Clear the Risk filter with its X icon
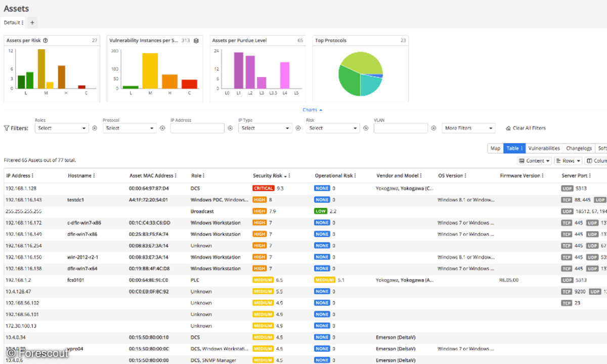Viewport: 607px width, 364px height. point(366,128)
